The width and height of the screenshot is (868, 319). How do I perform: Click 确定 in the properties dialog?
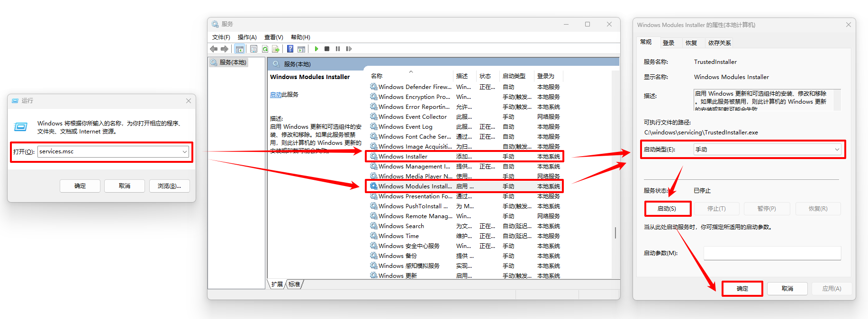tap(742, 288)
